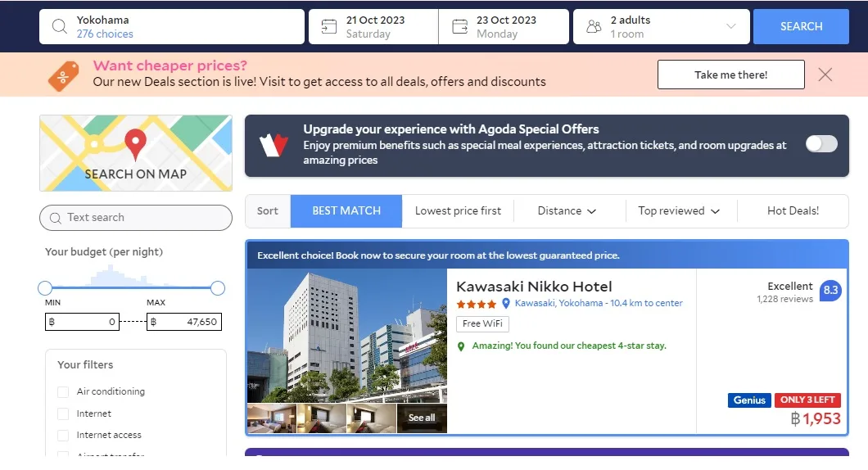
Task: Click the Take me there! button
Action: (x=730, y=75)
